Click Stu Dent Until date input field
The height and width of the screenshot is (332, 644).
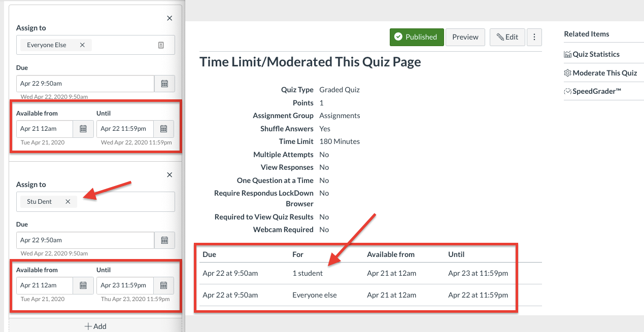tap(124, 285)
